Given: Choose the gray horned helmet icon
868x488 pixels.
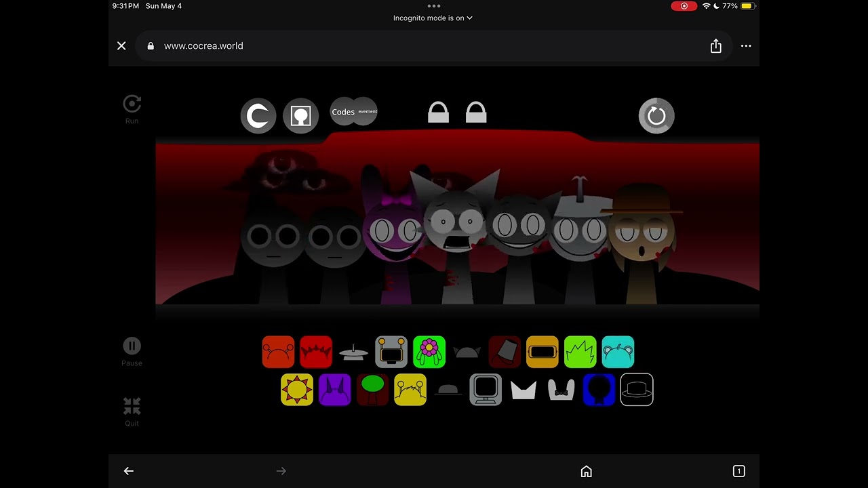Looking at the screenshot, I should pos(467,352).
